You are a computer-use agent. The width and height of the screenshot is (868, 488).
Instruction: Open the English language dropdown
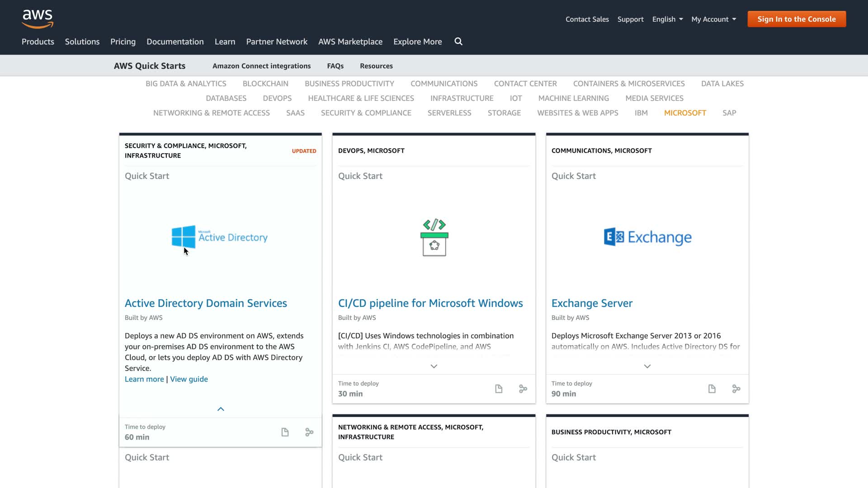coord(667,19)
